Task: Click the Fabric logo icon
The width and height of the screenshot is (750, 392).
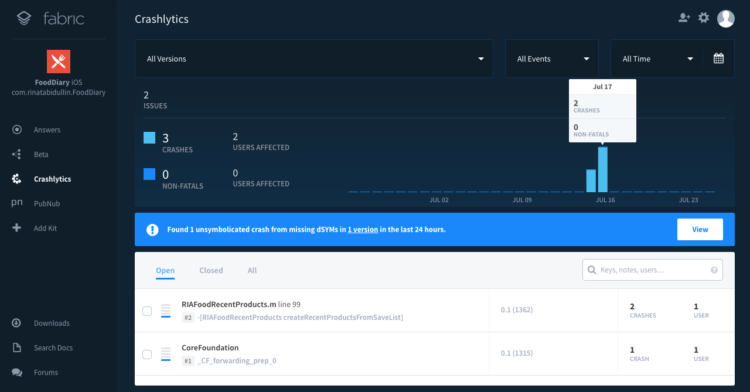Action: pyautogui.click(x=24, y=18)
